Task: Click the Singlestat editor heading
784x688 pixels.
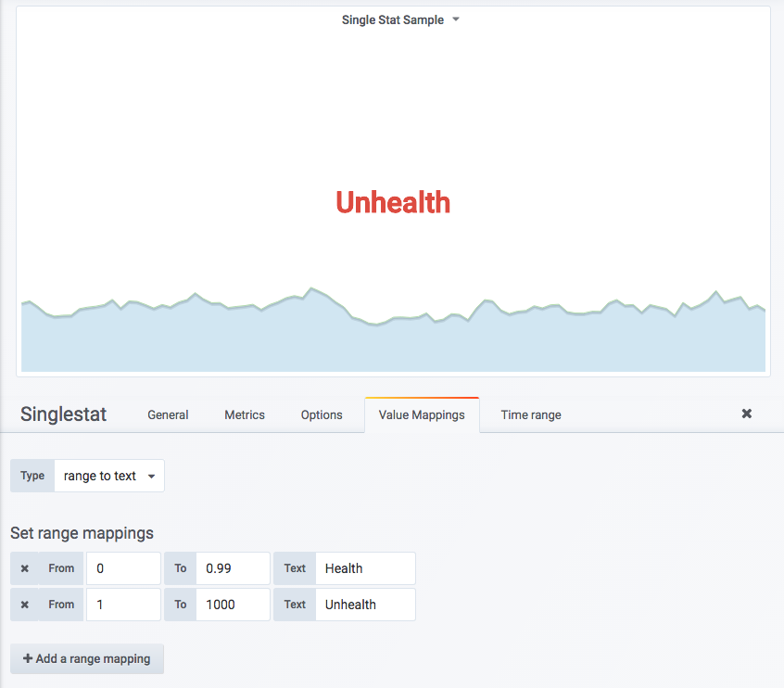Action: click(63, 414)
